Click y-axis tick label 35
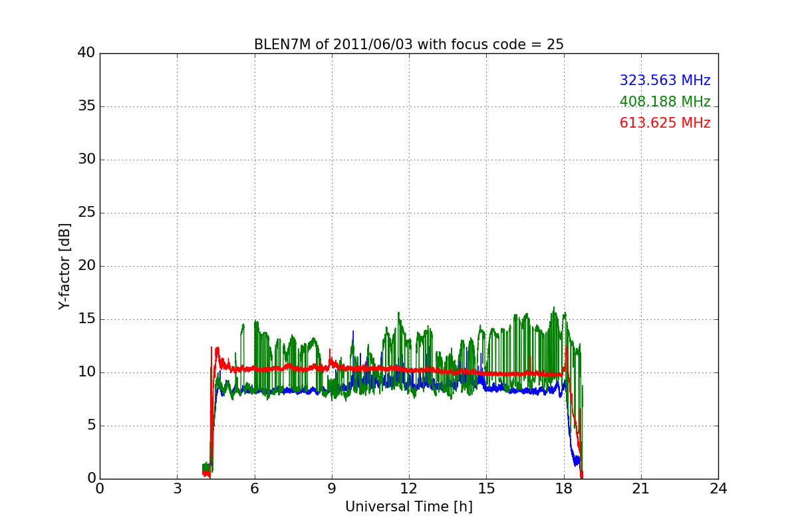Viewport: 798px width, 532px height. pyautogui.click(x=86, y=106)
